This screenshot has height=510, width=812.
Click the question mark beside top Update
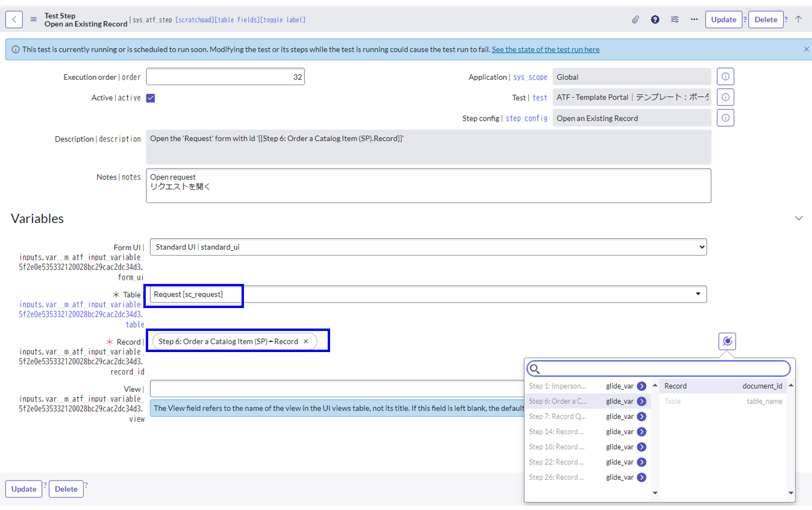click(x=745, y=19)
